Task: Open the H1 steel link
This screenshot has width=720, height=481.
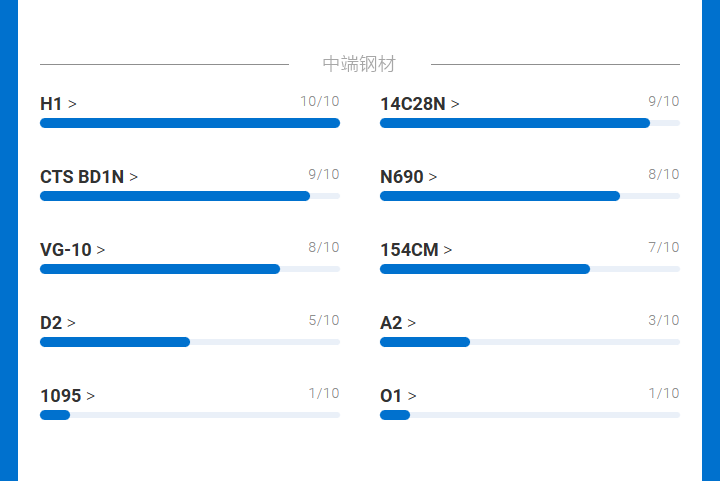Action: point(58,104)
